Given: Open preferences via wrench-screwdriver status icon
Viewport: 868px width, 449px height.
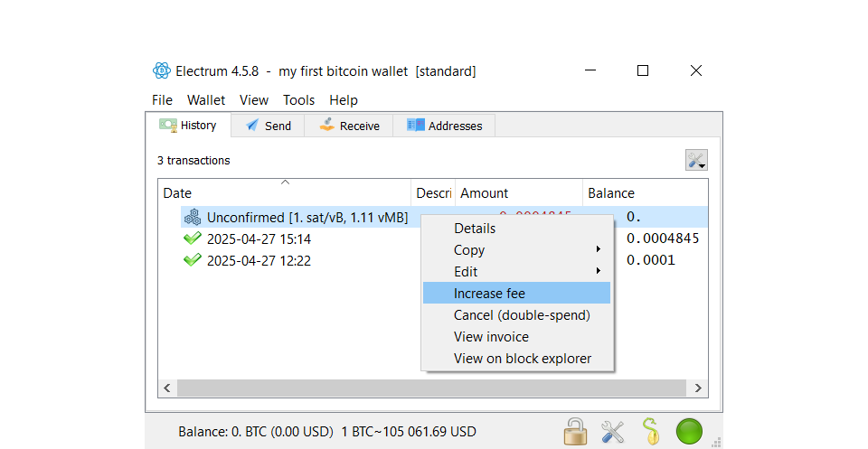Looking at the screenshot, I should [x=613, y=431].
